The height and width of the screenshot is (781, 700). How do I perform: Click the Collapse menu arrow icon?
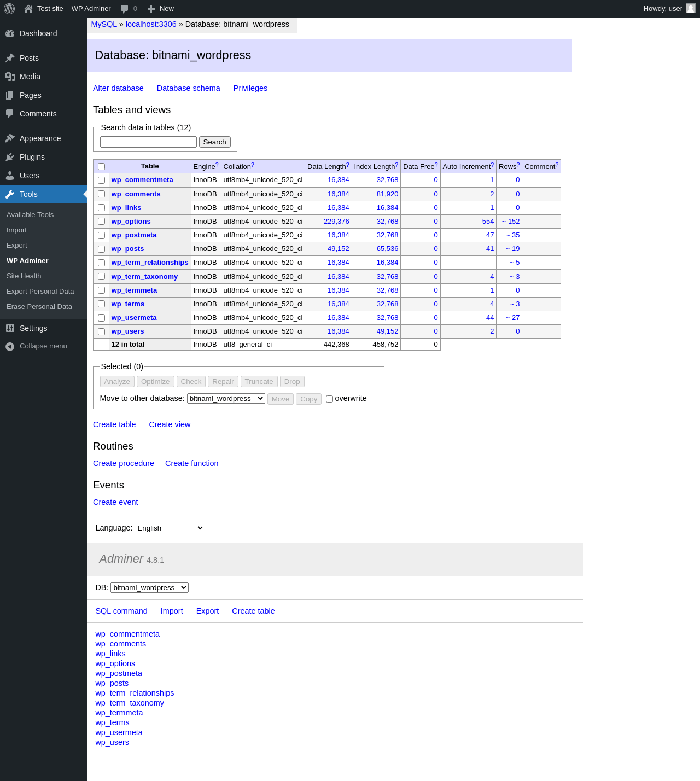click(x=10, y=346)
